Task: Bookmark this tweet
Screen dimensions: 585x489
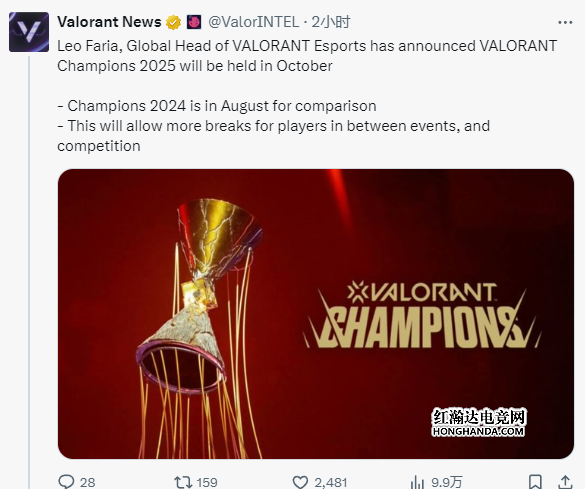Action: (x=536, y=482)
